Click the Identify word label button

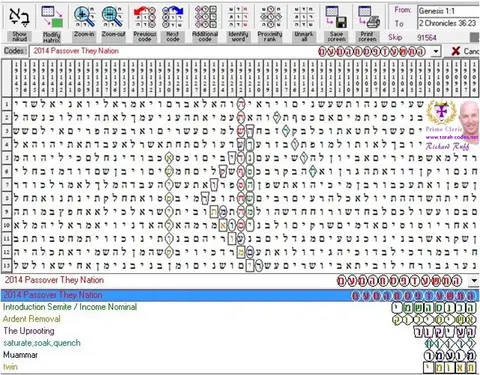238,36
